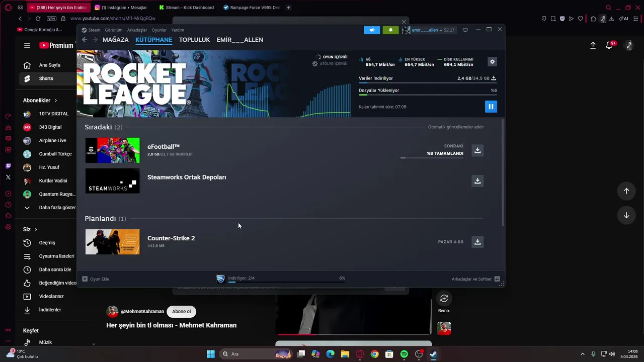The width and height of the screenshot is (644, 362).
Task: Select Oyun İçeriği graph option
Action: pyautogui.click(x=332, y=57)
